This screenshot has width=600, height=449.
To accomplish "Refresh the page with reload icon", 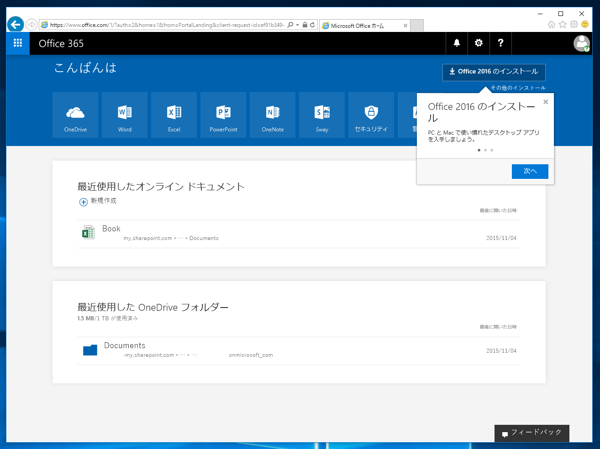I will [x=312, y=25].
